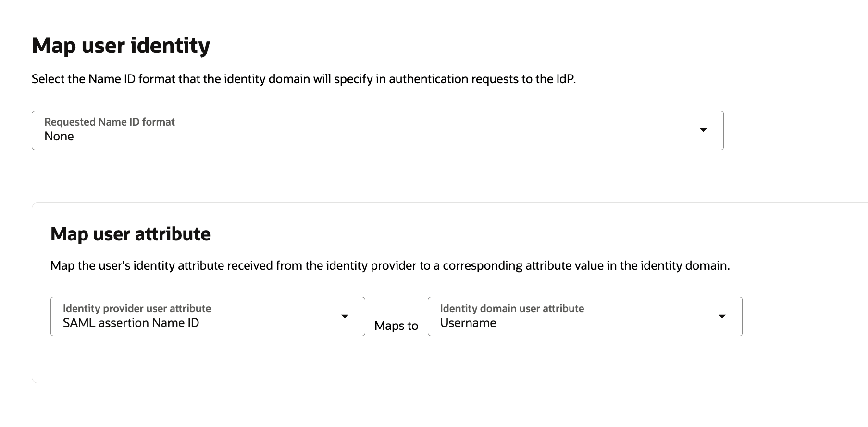The width and height of the screenshot is (868, 427).
Task: Click the Maps to text between the dropdowns
Action: 396,326
